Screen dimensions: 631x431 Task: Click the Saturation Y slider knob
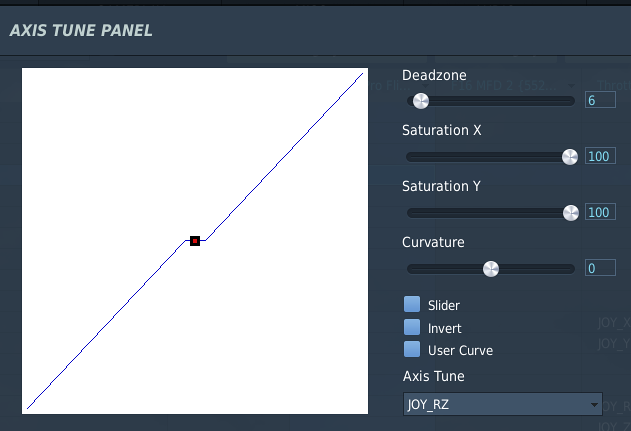coord(571,213)
